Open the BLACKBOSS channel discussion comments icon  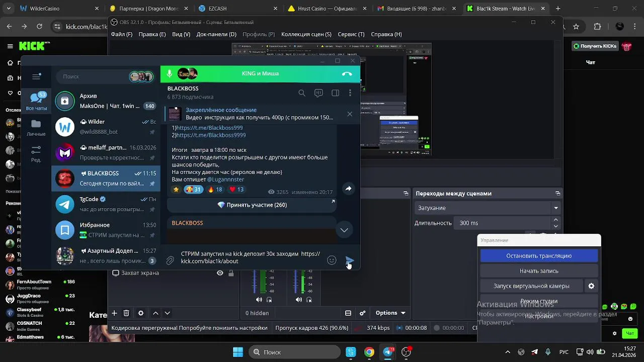(318, 93)
